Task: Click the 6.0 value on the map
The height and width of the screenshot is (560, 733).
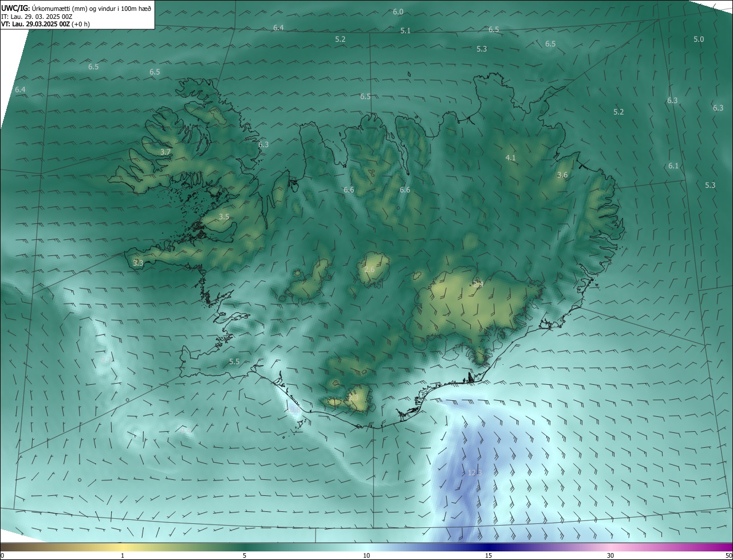Action: coord(398,12)
